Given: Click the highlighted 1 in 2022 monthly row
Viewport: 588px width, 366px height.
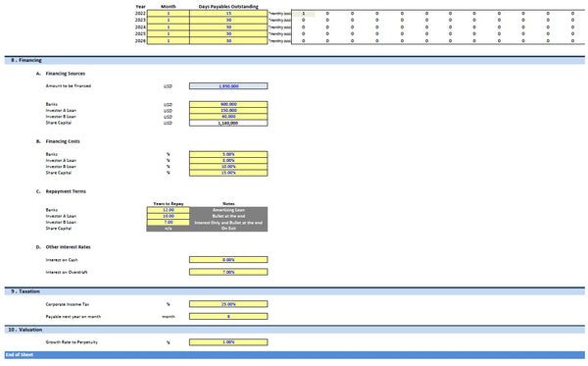Looking at the screenshot, I should pyautogui.click(x=304, y=14).
